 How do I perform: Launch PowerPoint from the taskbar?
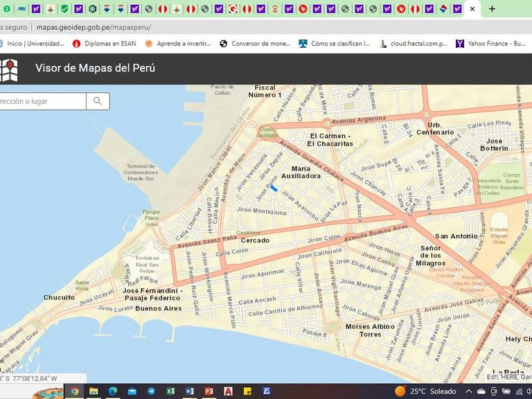tap(209, 391)
